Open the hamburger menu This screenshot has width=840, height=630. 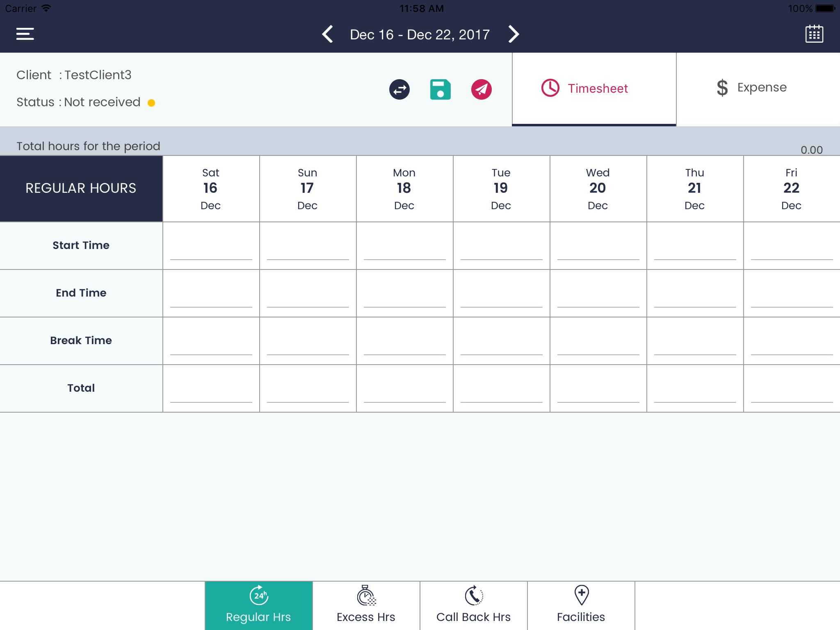pyautogui.click(x=25, y=34)
